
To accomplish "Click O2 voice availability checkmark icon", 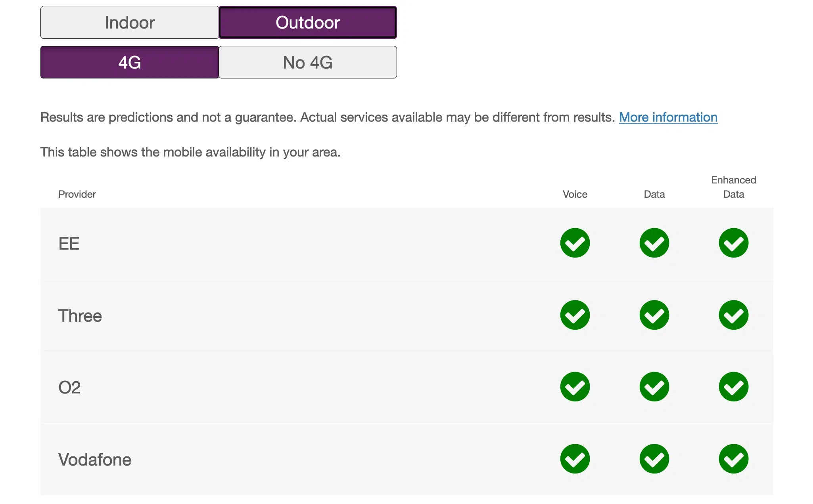I will pyautogui.click(x=575, y=387).
